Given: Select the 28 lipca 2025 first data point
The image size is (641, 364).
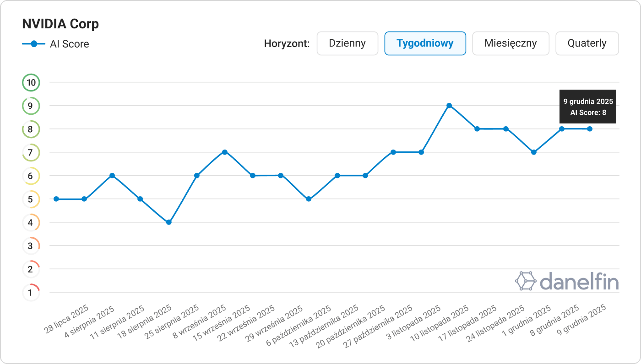Looking at the screenshot, I should [56, 199].
